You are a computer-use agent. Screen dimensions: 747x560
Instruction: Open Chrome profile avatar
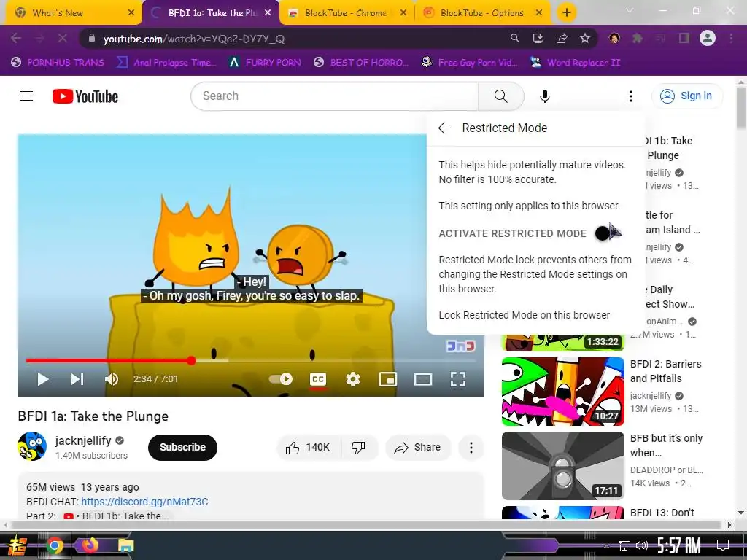708,38
